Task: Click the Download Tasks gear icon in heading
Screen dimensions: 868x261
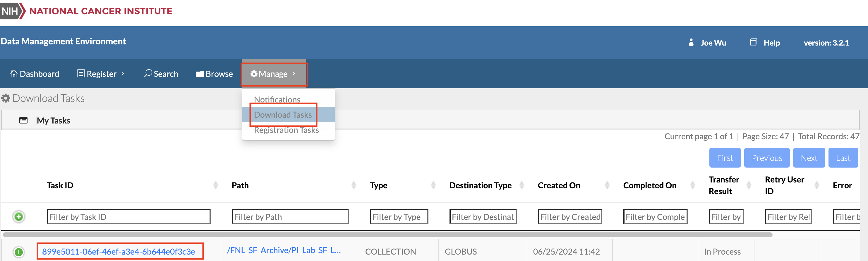Action: (x=6, y=98)
